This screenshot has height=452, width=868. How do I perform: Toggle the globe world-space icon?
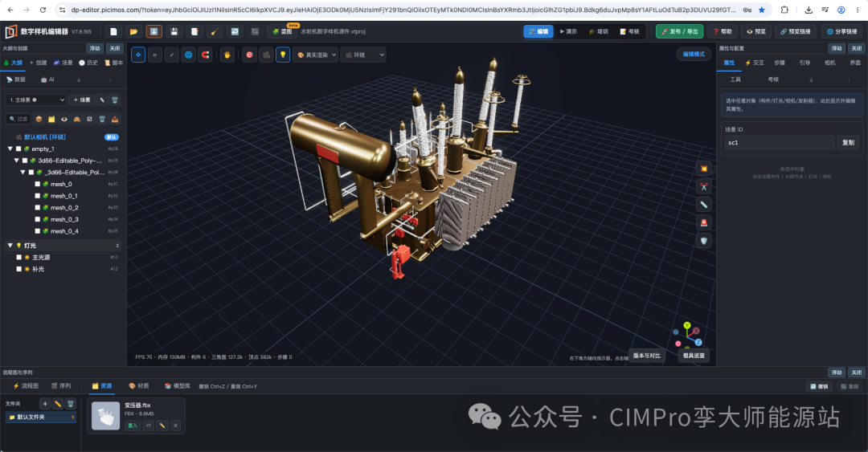pos(189,55)
